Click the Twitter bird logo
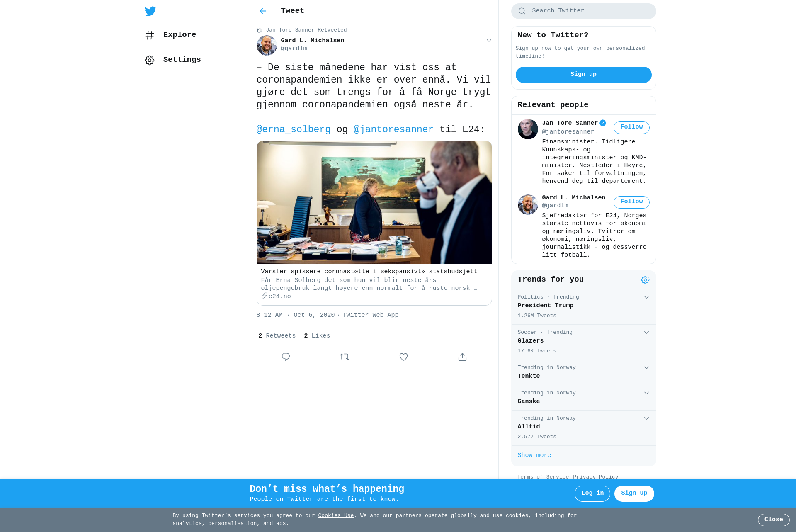 150,11
